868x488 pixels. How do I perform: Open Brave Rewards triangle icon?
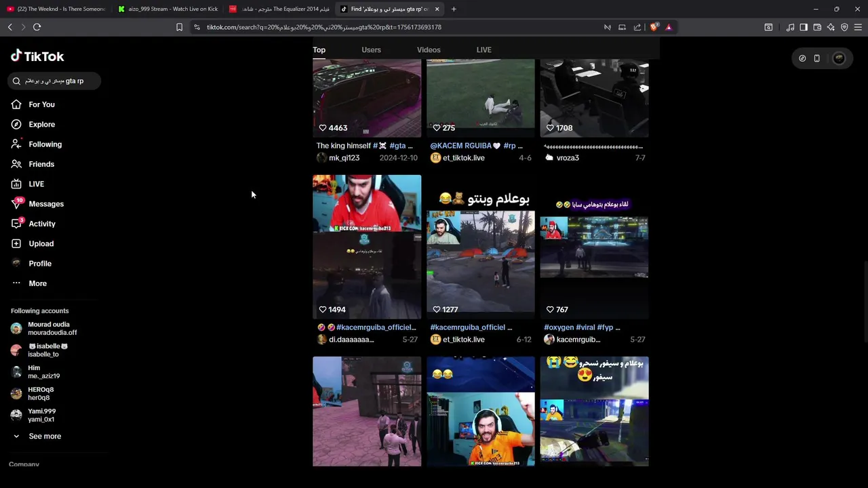click(x=669, y=27)
